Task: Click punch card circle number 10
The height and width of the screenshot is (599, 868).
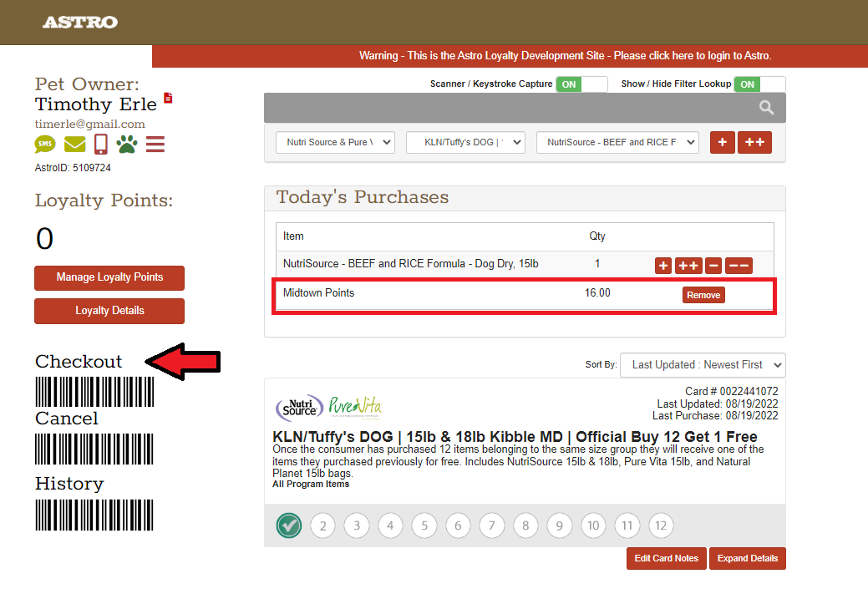Action: coord(593,525)
